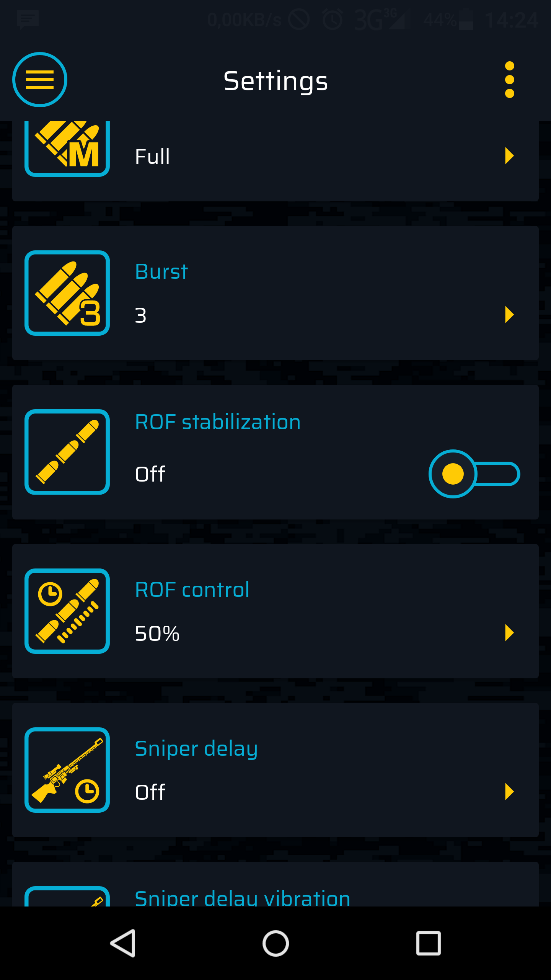The width and height of the screenshot is (551, 980).
Task: Tap the Sniper delay rifle icon
Action: pos(67,770)
